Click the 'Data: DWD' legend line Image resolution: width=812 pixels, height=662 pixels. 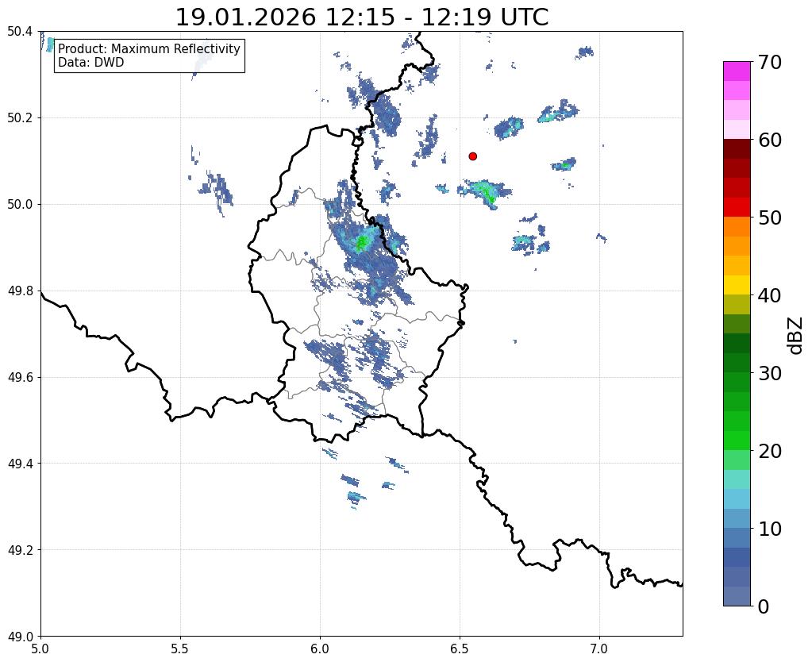(x=91, y=63)
